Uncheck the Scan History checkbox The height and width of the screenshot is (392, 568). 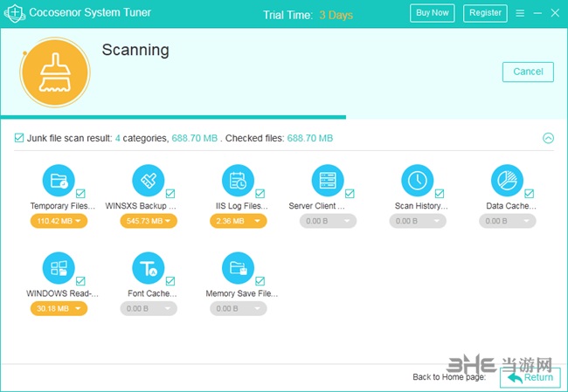tap(440, 194)
